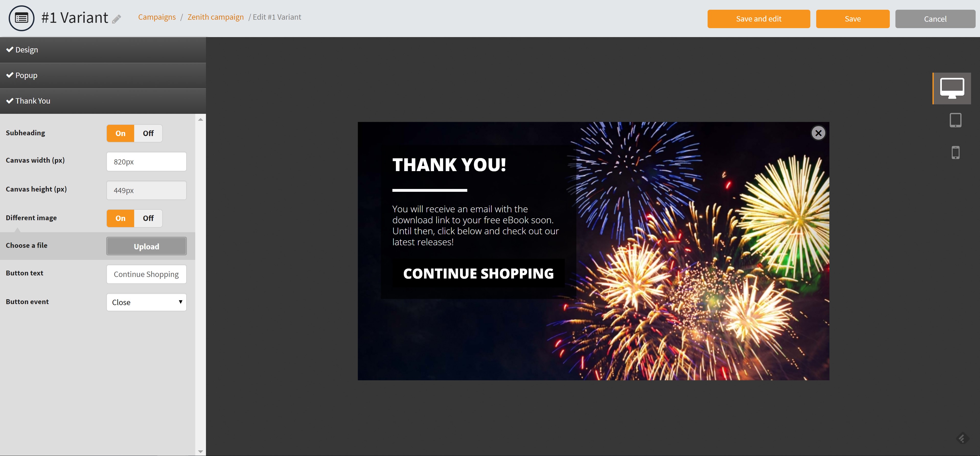The image size is (980, 456).
Task: Collapse the Design section
Action: click(103, 50)
